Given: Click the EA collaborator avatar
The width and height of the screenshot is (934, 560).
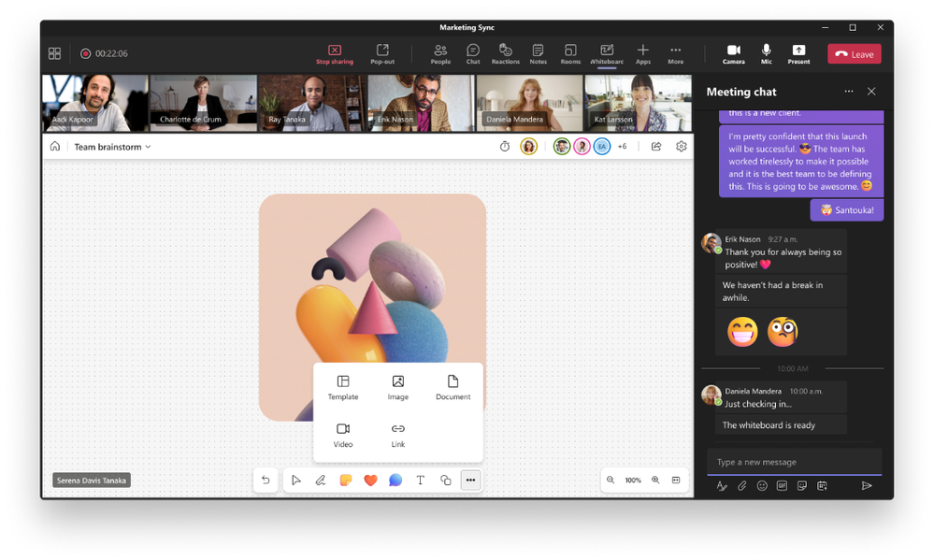Looking at the screenshot, I should tap(601, 147).
